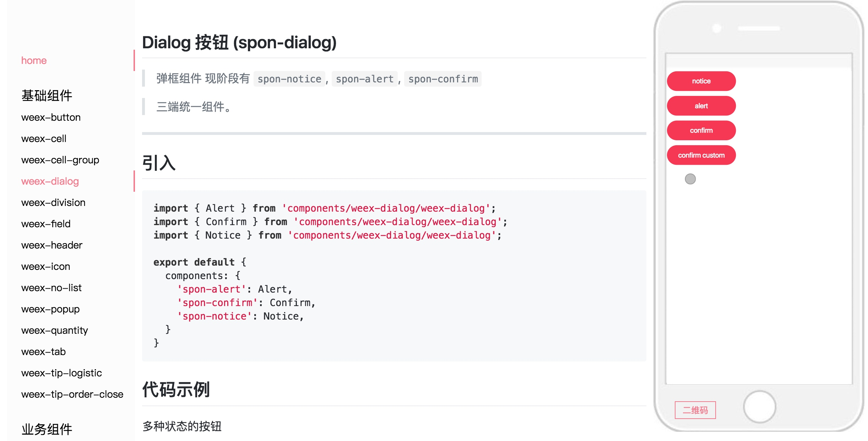
Task: Open weex-tip-order-close docs
Action: point(72,394)
